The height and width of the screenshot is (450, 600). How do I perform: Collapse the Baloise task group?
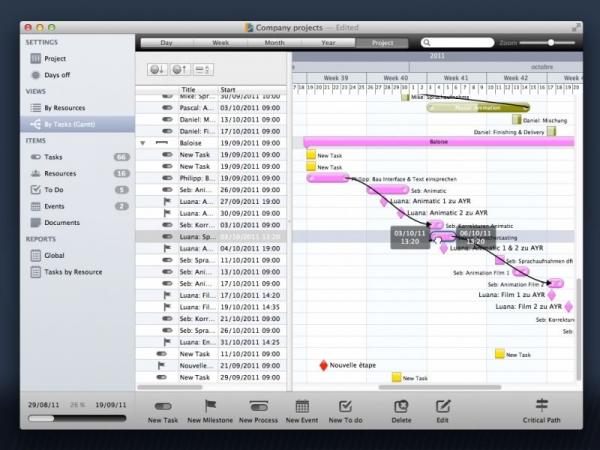pos(143,143)
